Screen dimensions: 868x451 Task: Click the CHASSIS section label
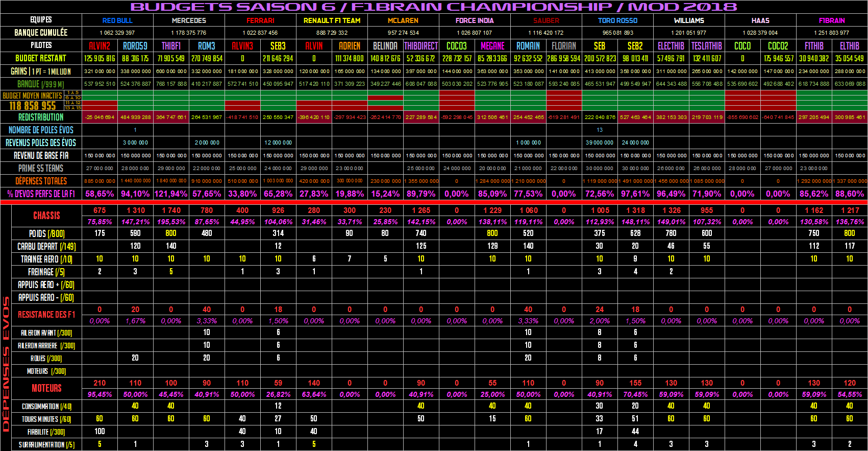point(46,216)
